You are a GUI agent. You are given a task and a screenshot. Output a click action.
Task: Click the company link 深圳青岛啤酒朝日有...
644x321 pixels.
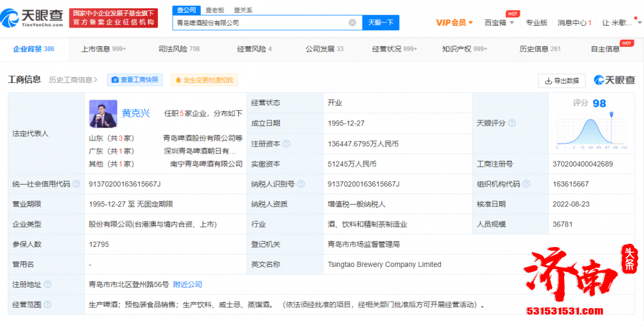tap(200, 151)
